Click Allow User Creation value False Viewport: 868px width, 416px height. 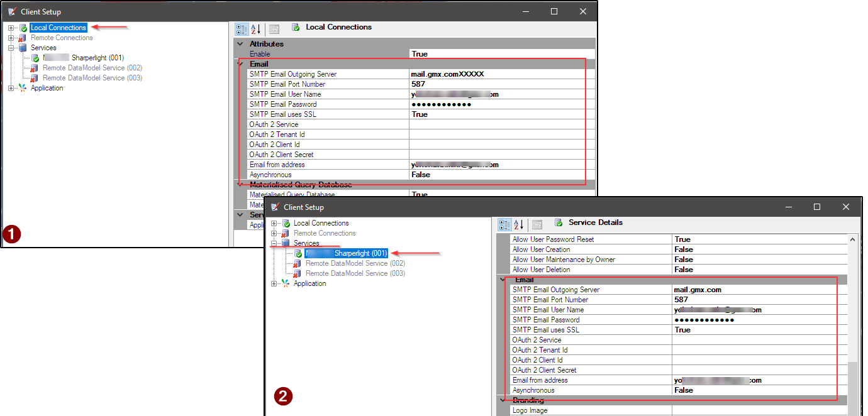click(x=759, y=249)
